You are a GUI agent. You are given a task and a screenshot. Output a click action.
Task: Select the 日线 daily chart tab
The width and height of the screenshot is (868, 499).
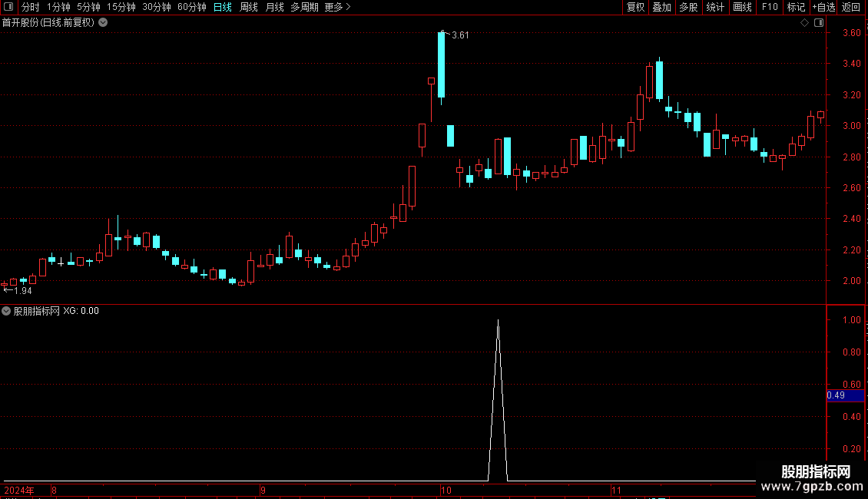click(x=223, y=7)
